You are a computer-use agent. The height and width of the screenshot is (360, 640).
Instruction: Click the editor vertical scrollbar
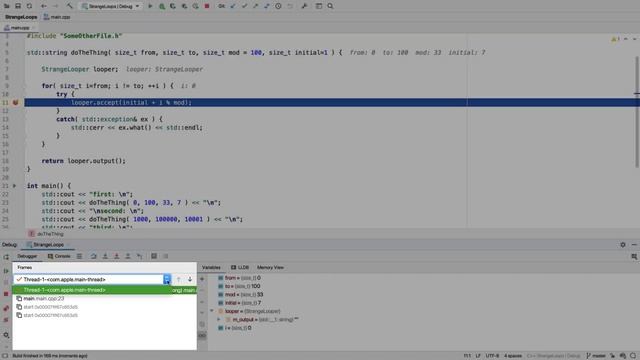637,111
